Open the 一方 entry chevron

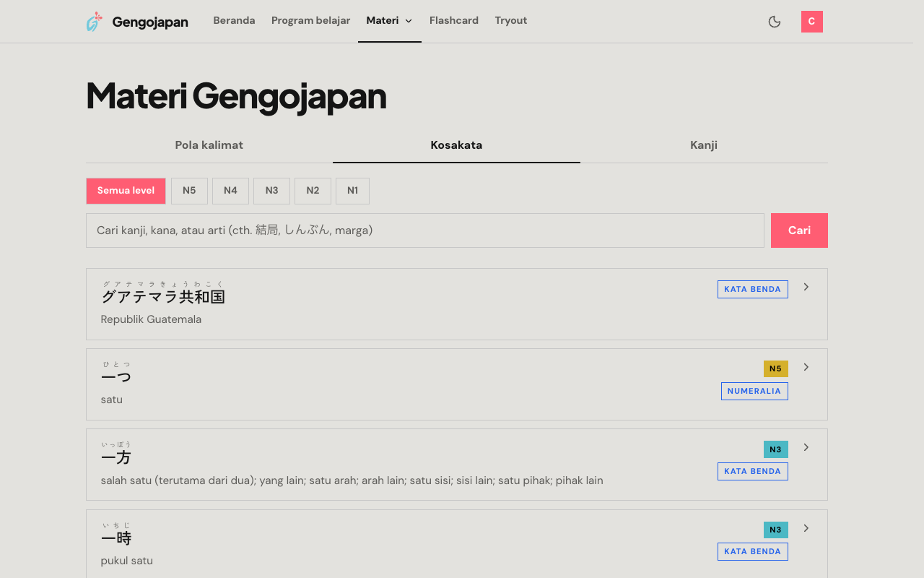point(806,447)
